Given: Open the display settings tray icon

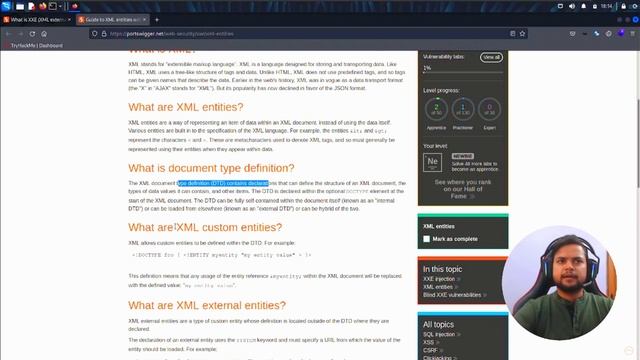Looking at the screenshot, I should coord(560,6).
